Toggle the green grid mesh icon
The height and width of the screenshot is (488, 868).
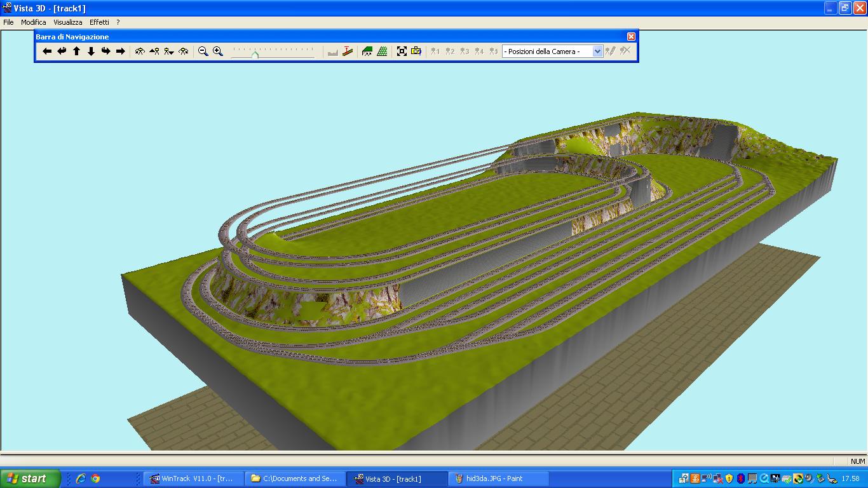coord(382,51)
